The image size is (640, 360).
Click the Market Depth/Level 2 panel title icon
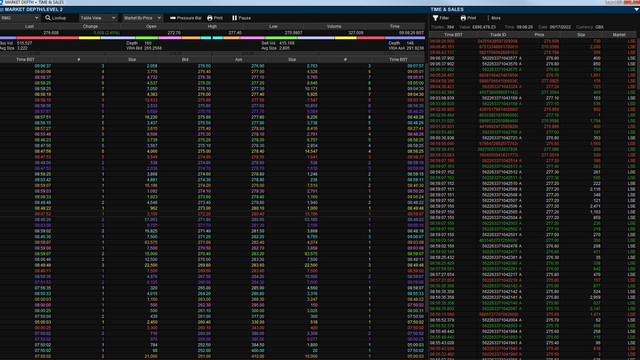coord(2,9)
